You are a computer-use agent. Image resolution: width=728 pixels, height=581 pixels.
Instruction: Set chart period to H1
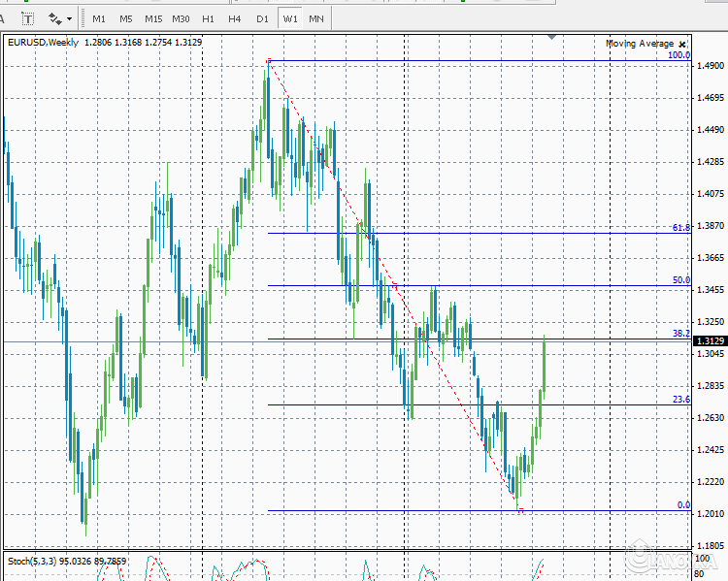coord(208,18)
